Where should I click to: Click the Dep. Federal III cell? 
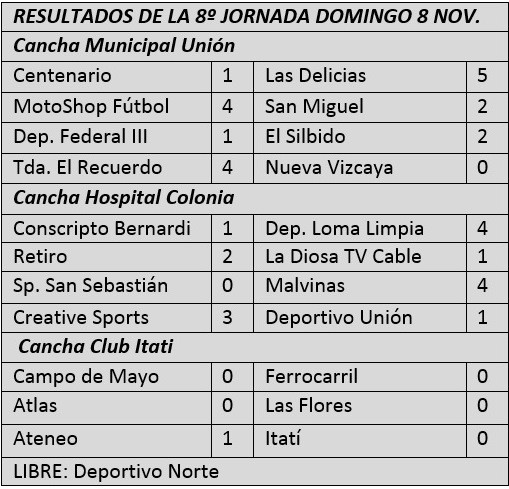coord(106,138)
